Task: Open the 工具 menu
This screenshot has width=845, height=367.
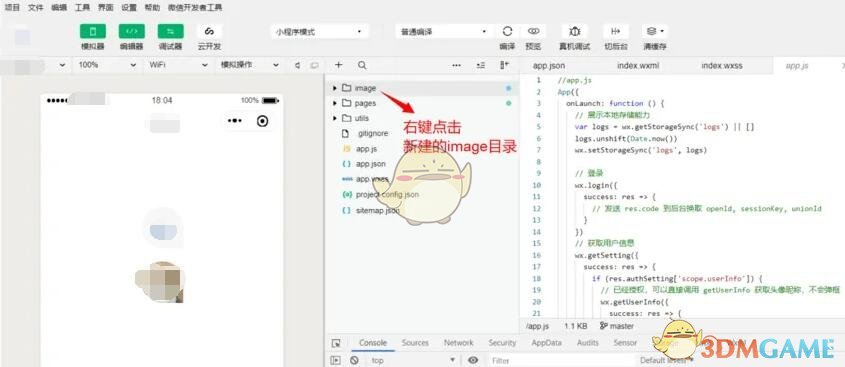Action: [82, 8]
